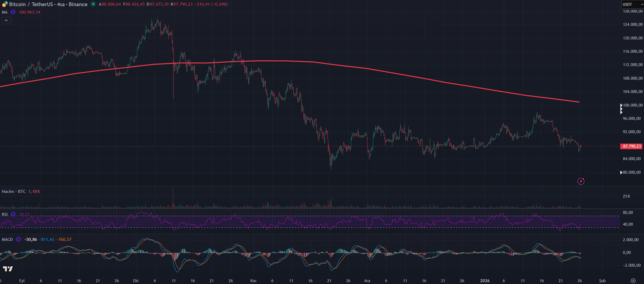
Task: Click the Bitcoin coin logo icon
Action: [5, 4]
